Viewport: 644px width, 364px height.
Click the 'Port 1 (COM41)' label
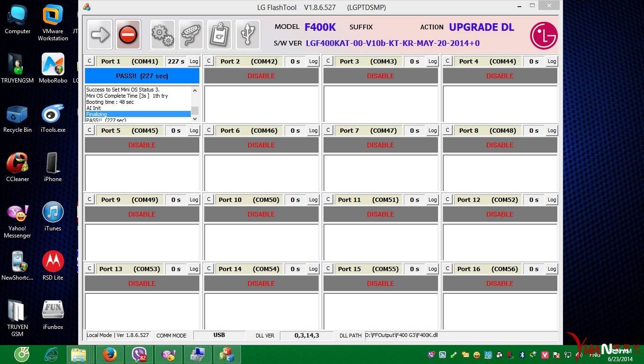tap(130, 61)
